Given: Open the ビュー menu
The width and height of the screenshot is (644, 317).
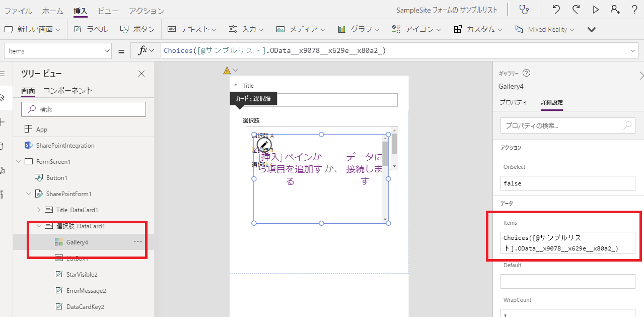Looking at the screenshot, I should [108, 11].
